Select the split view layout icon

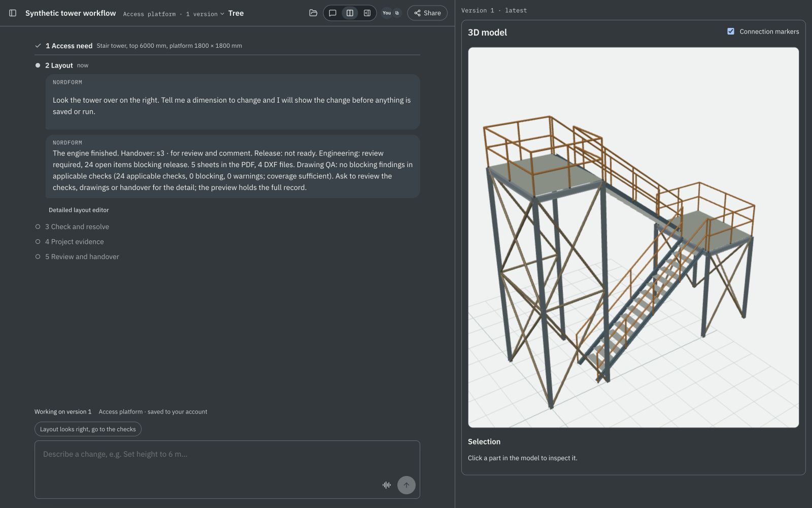point(350,13)
